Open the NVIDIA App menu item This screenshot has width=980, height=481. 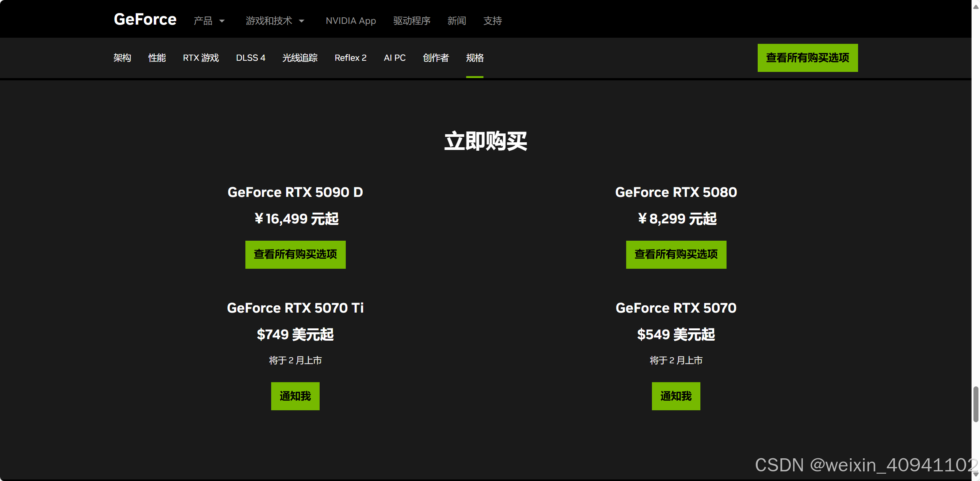coord(350,21)
